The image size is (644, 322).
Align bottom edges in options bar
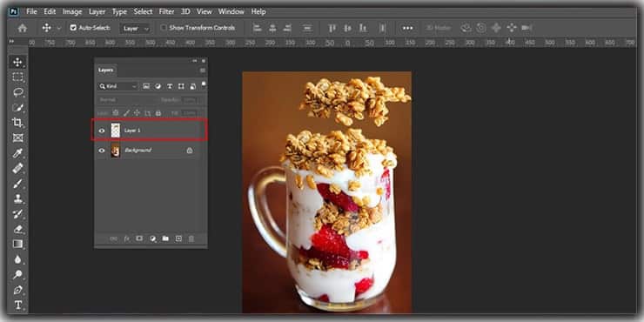click(363, 28)
